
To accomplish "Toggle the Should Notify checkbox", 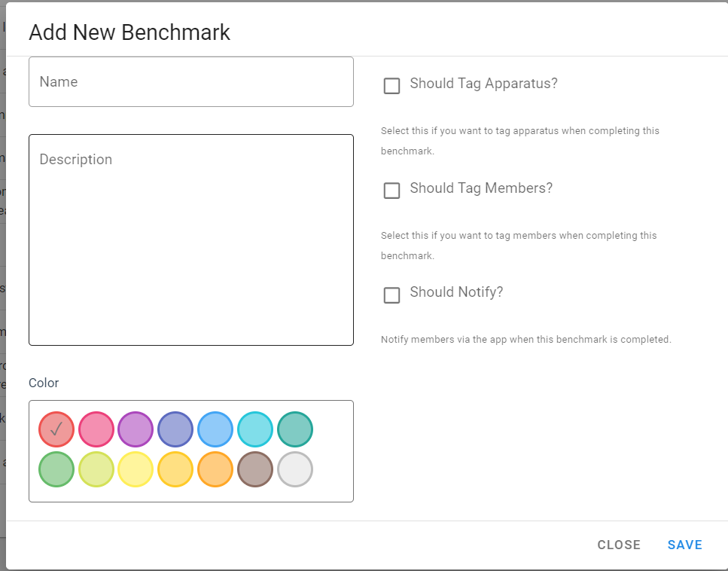I will click(391, 295).
